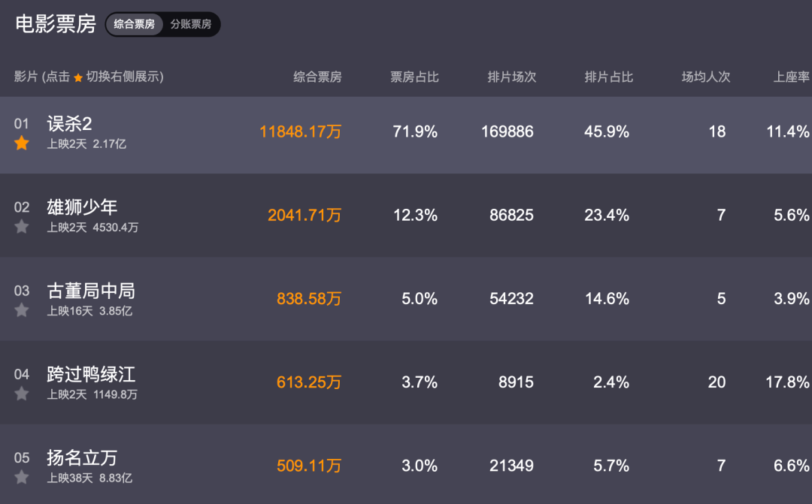Star the film 古董局中局
Image resolution: width=812 pixels, height=504 pixels.
pyautogui.click(x=22, y=309)
